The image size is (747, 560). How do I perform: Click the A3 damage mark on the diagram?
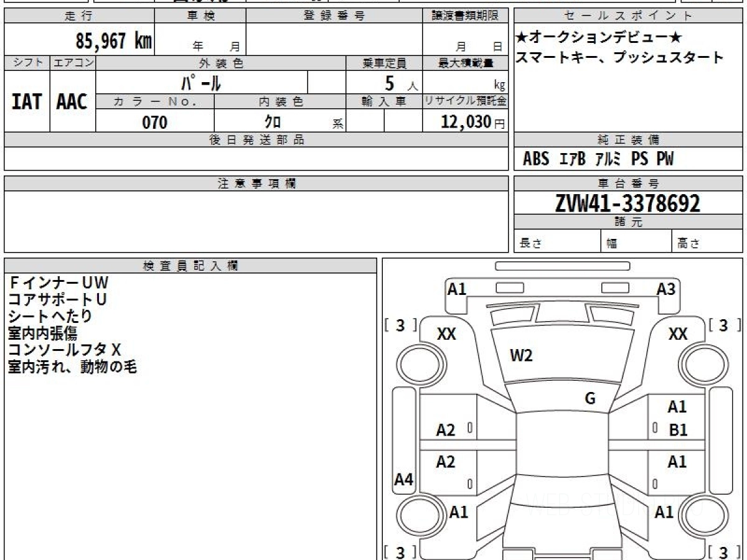point(665,289)
